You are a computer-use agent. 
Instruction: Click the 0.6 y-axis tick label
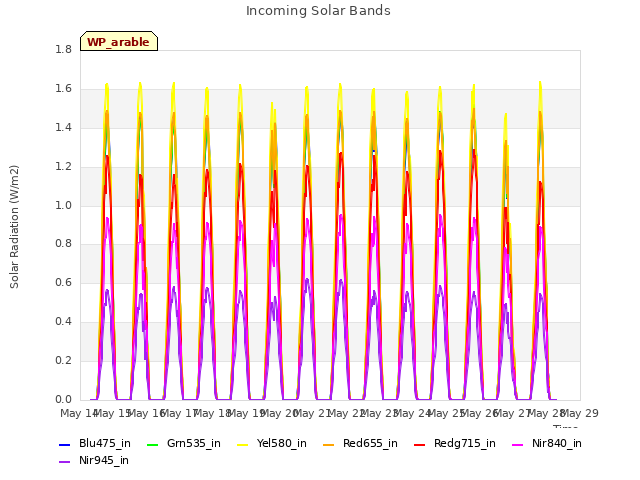pos(63,282)
